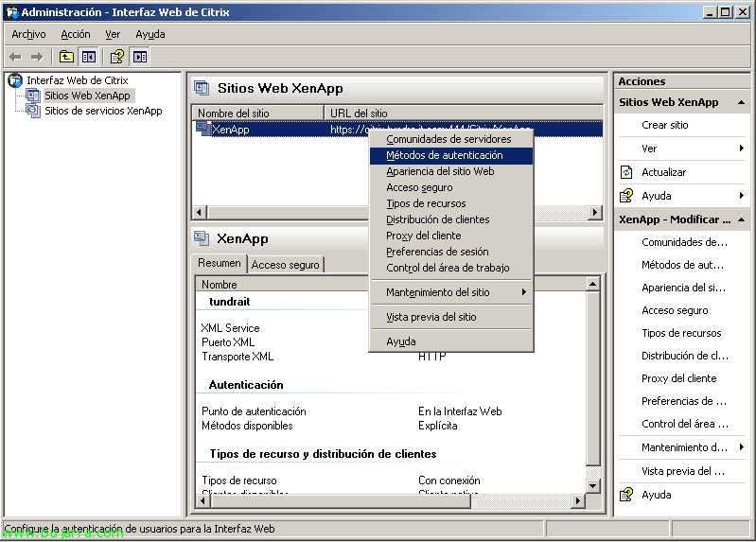Click left arrow of site list scrollbar
This screenshot has height=542, width=756.
199,212
